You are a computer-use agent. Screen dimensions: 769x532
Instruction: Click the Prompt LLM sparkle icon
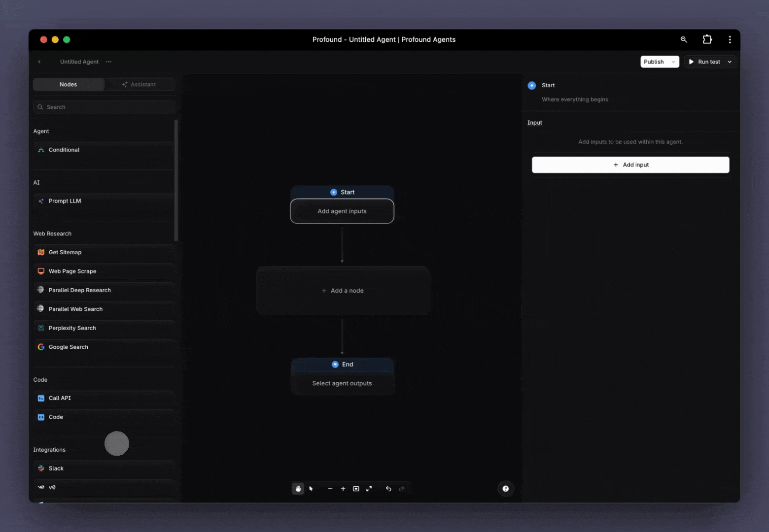click(41, 201)
